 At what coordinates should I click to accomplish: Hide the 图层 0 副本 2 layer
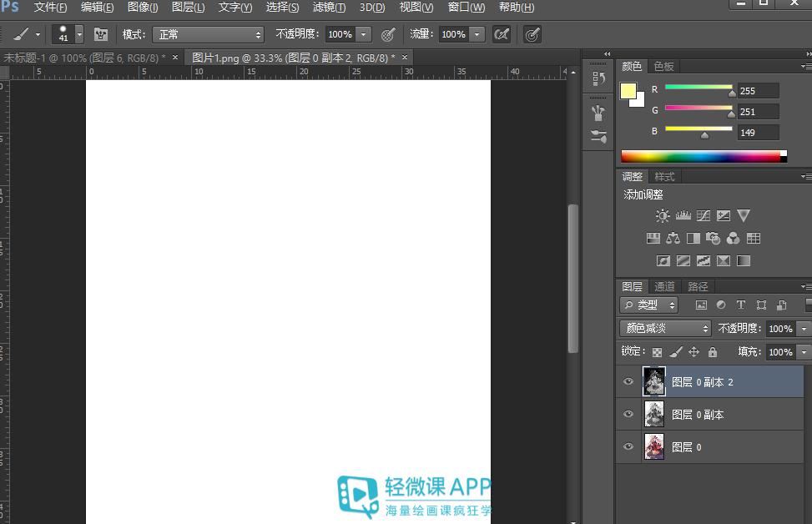tap(628, 382)
